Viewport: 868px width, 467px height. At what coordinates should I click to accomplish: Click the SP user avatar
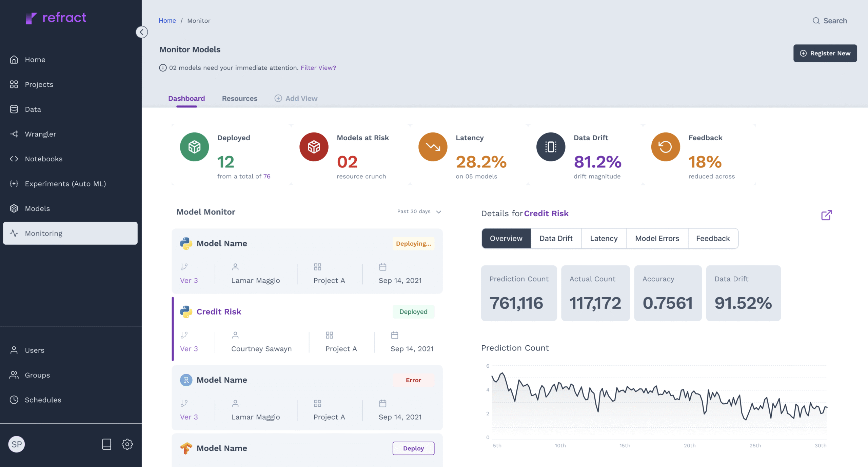tap(17, 444)
